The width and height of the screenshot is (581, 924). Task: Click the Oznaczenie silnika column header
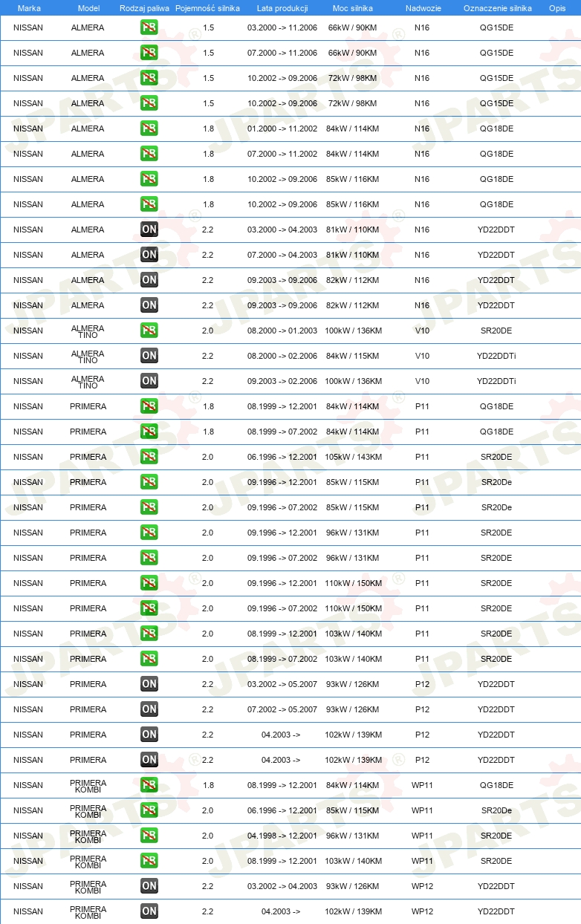pos(497,8)
